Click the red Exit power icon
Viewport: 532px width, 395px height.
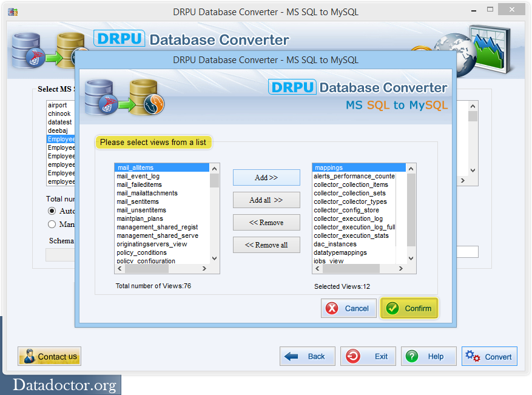[353, 356]
